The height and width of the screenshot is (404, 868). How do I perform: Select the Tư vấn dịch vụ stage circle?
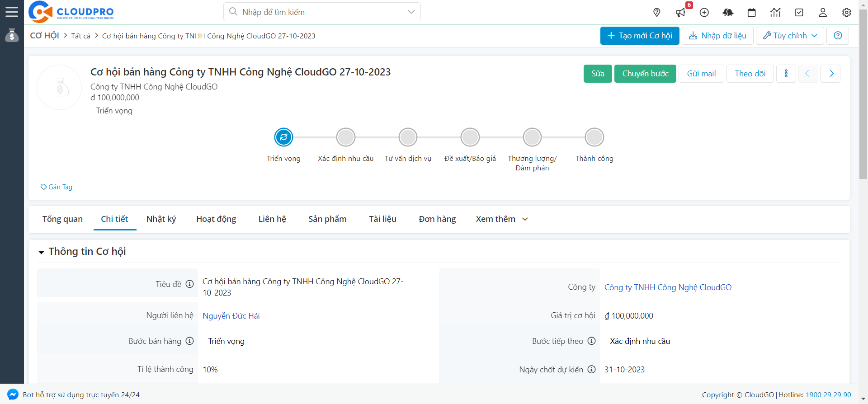pos(408,137)
